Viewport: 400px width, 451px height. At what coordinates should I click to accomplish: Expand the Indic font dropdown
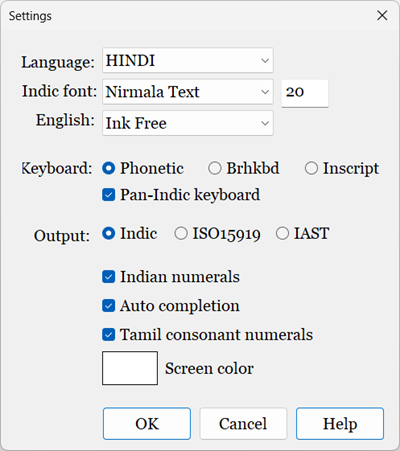(x=188, y=92)
